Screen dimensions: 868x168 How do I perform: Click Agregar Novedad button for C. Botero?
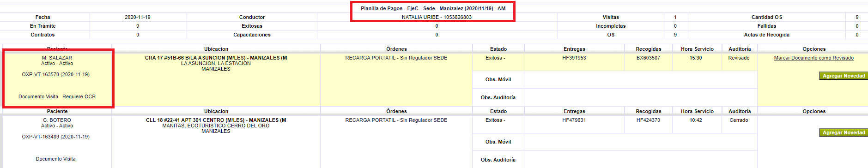844,132
